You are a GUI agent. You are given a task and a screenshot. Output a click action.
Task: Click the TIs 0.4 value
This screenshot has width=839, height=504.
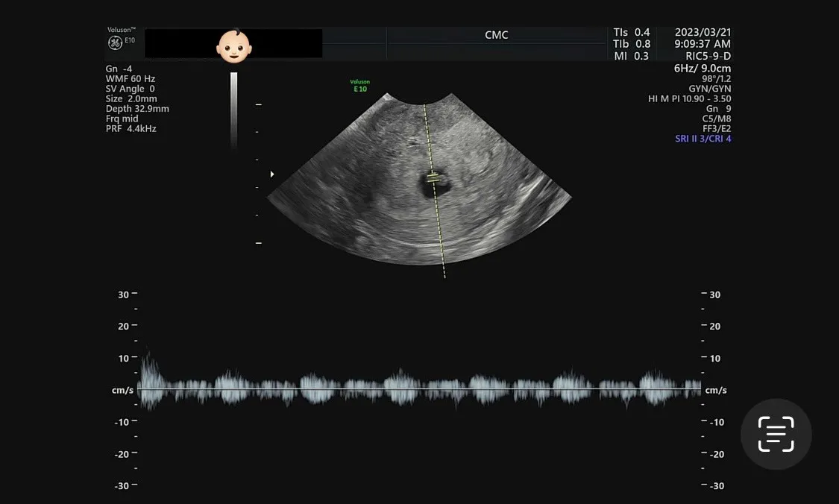(x=632, y=32)
